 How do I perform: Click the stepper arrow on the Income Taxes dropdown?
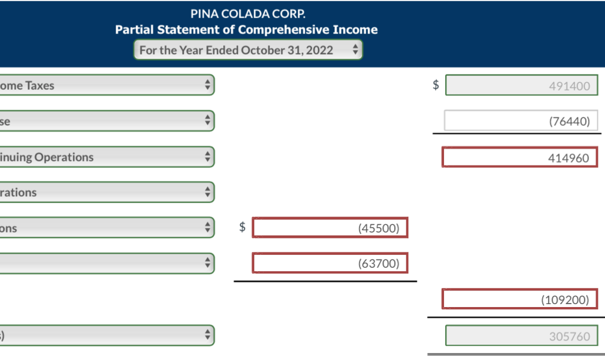point(207,85)
